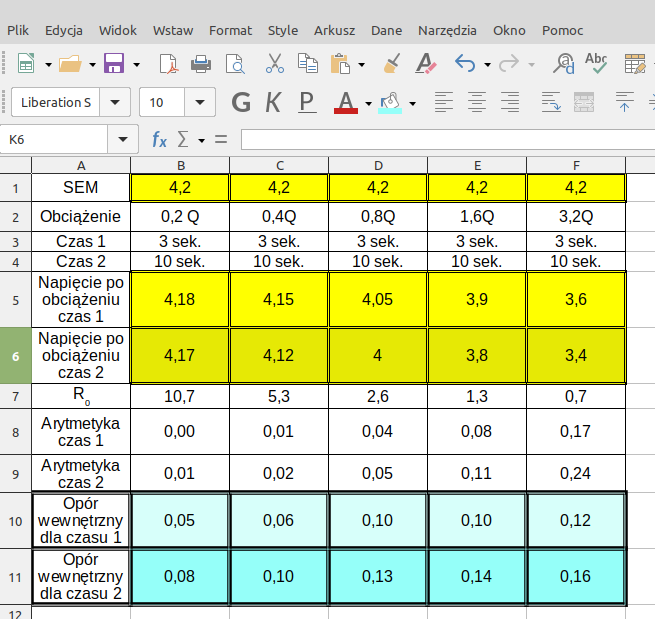Screen dimensions: 655x619
Task: Click the Name Box showing K6
Action: 53,139
